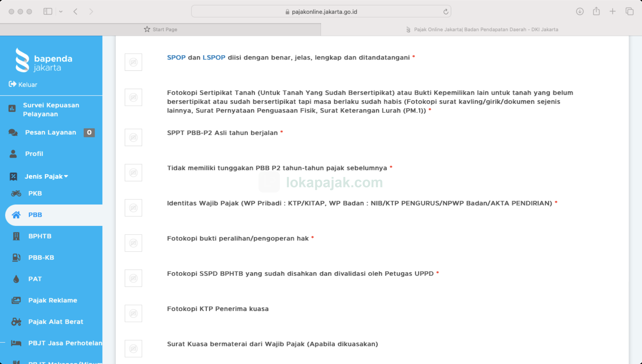Check the SPOP dan LSPOP requirement box
This screenshot has height=364, width=642.
click(133, 62)
